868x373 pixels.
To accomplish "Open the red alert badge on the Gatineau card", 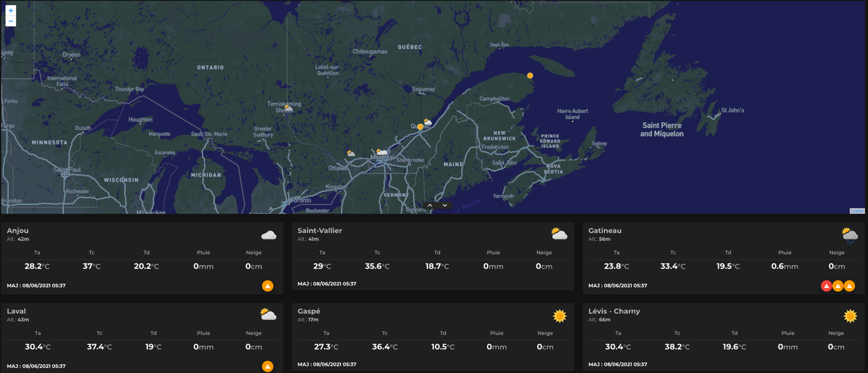I will [x=826, y=285].
